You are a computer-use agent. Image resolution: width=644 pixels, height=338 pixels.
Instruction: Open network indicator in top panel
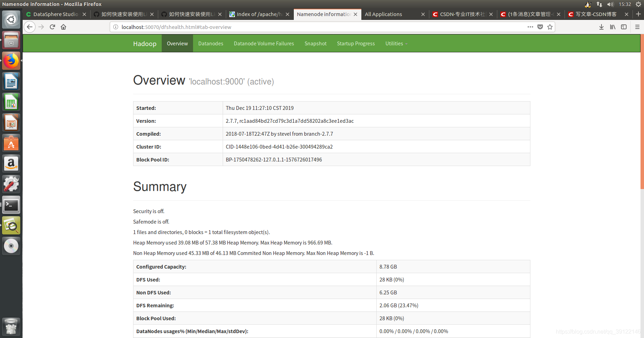pyautogui.click(x=599, y=4)
